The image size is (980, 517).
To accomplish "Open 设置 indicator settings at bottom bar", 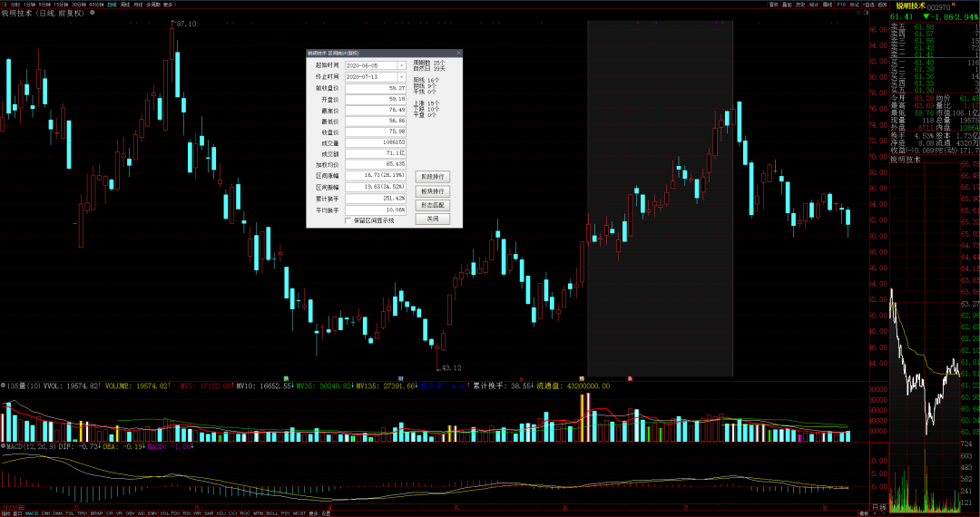I will pyautogui.click(x=326, y=513).
